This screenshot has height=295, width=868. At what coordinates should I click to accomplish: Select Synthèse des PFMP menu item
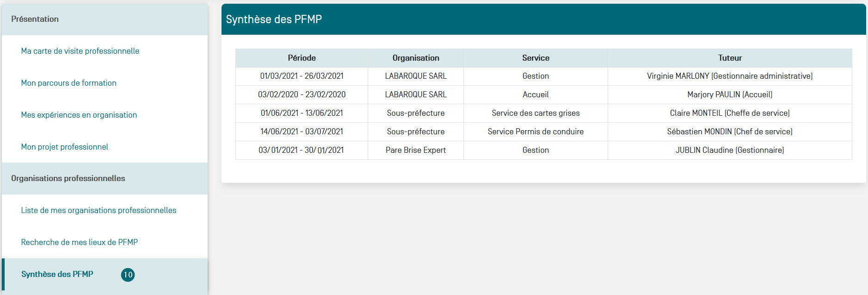pos(57,274)
